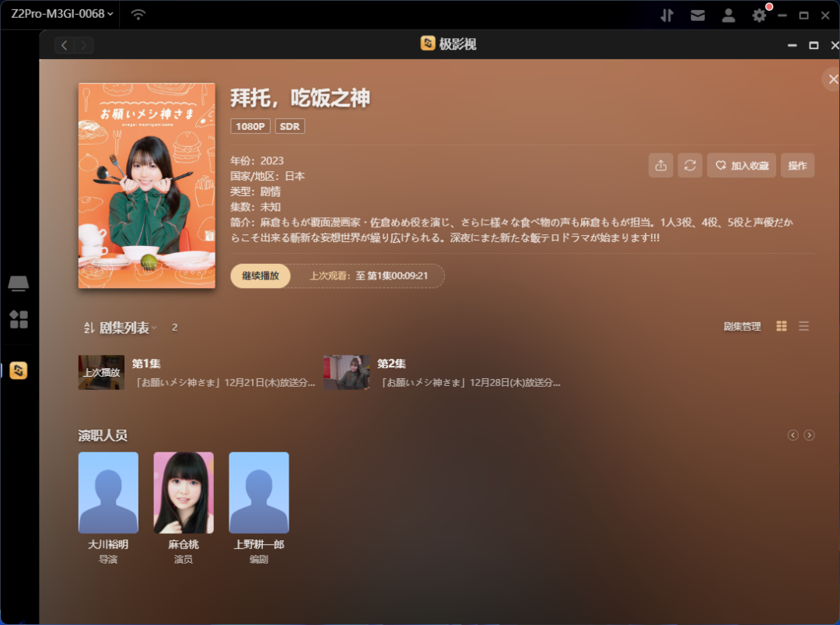This screenshot has width=840, height=625.
Task: Select the 第1集 episode title
Action: (x=146, y=363)
